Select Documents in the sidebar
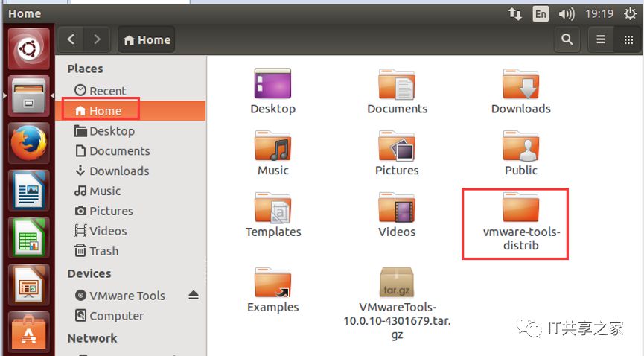 click(130, 151)
